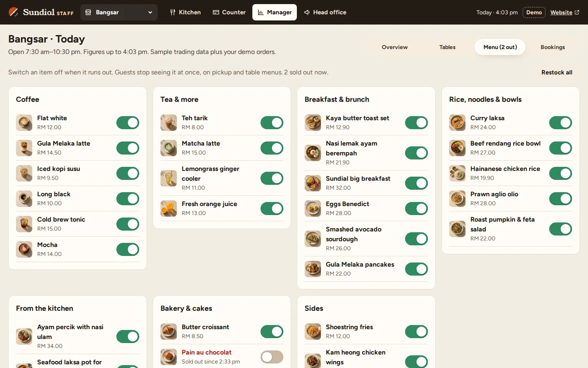This screenshot has height=368, width=588.
Task: Click the Flat white photo thumbnail
Action: click(x=24, y=123)
